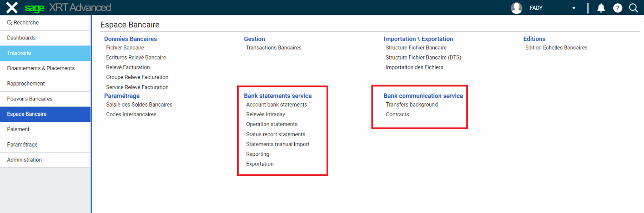Open Statements manual import
Screen dimensions: 644x213
point(278,144)
